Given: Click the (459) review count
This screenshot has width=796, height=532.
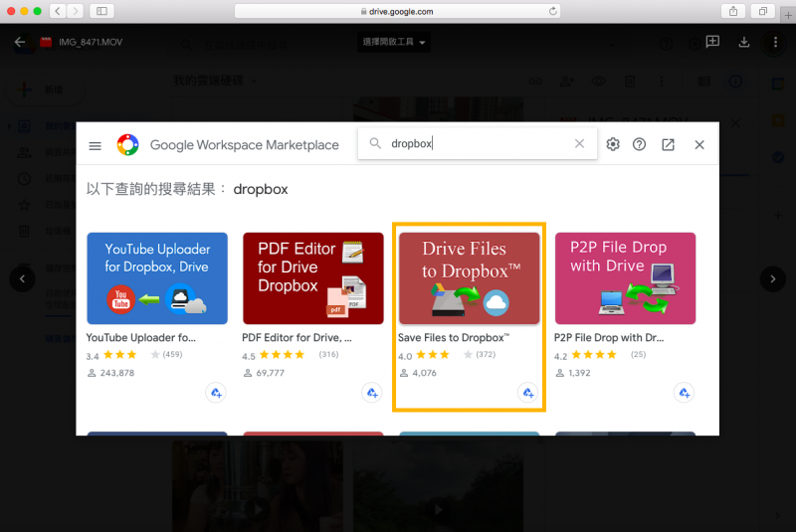Looking at the screenshot, I should coord(172,354).
